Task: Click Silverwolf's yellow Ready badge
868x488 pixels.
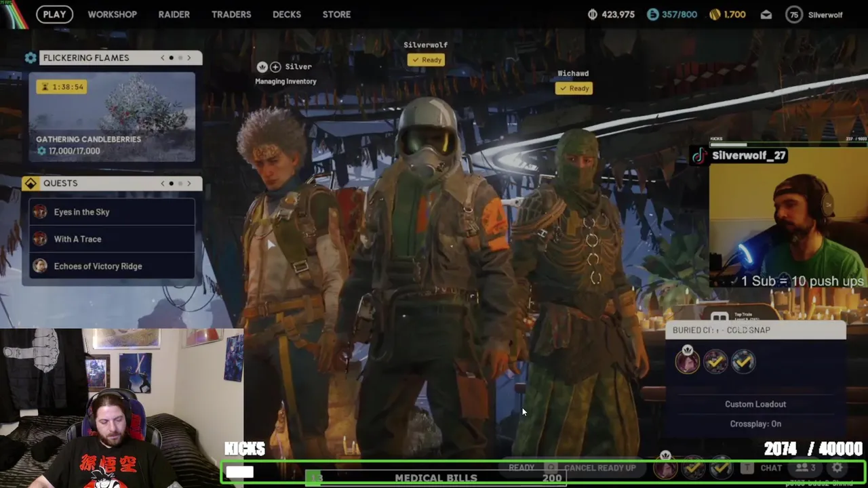Action: (x=426, y=60)
